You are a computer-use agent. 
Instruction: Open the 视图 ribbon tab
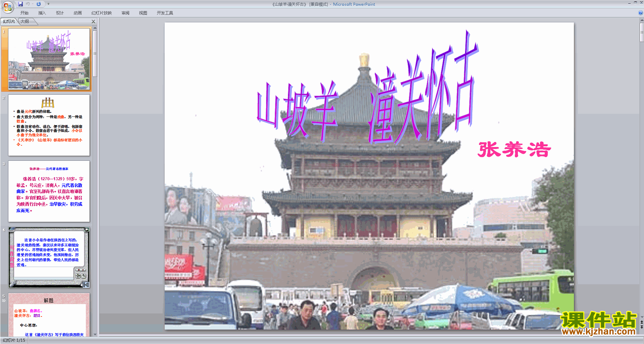pos(143,13)
